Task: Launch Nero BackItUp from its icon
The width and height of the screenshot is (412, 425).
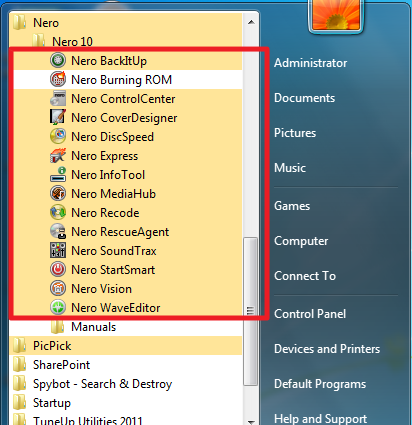Action: (x=58, y=61)
